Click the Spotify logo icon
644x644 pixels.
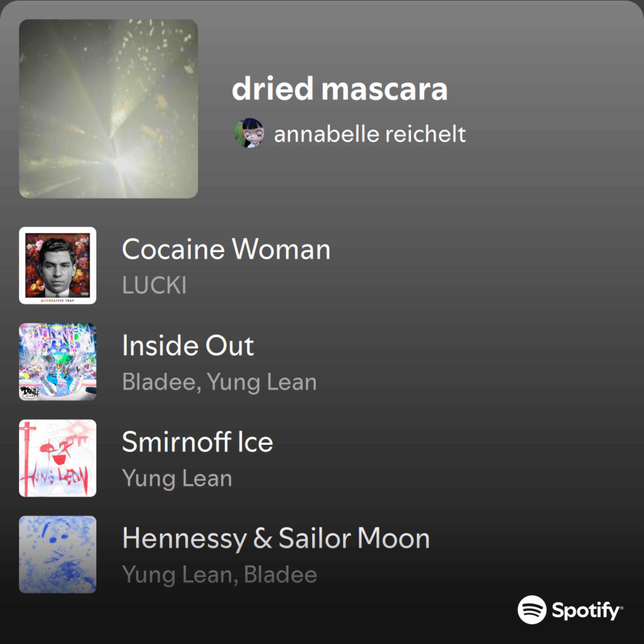[532, 609]
